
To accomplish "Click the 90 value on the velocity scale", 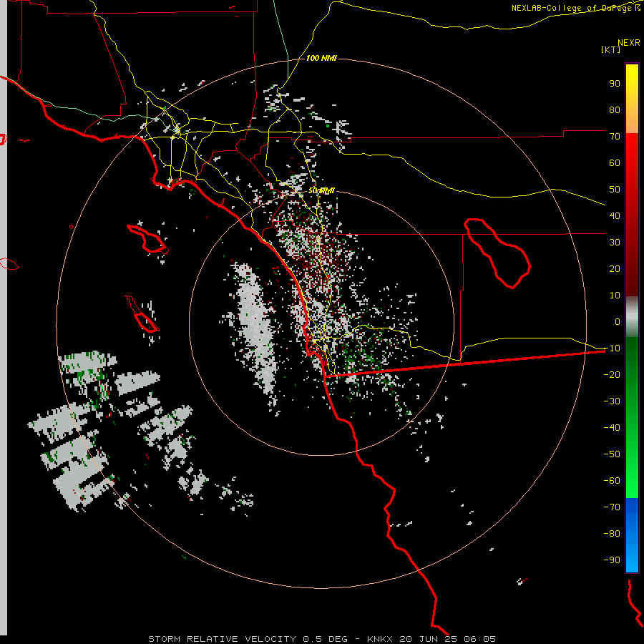I will coord(615,84).
